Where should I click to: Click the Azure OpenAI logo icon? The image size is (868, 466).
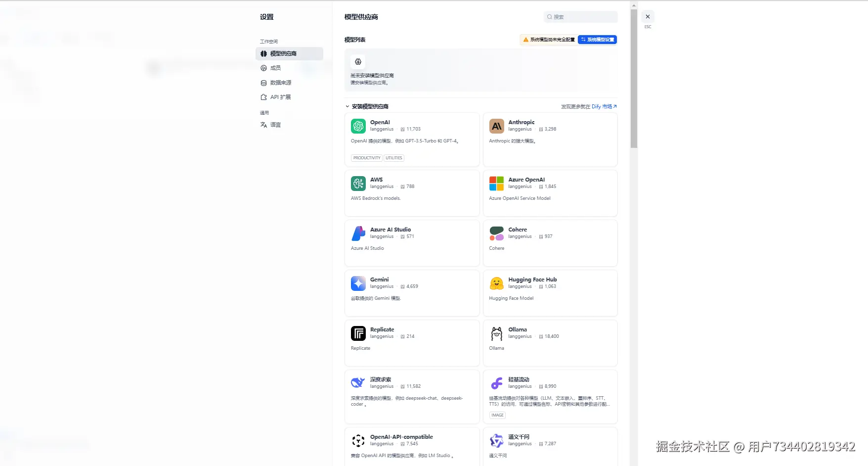[496, 184]
